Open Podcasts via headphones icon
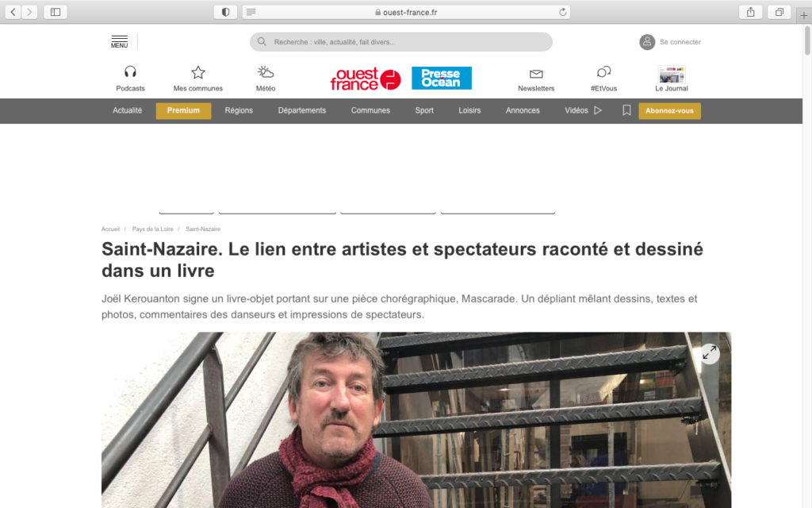812x508 pixels. click(x=130, y=71)
